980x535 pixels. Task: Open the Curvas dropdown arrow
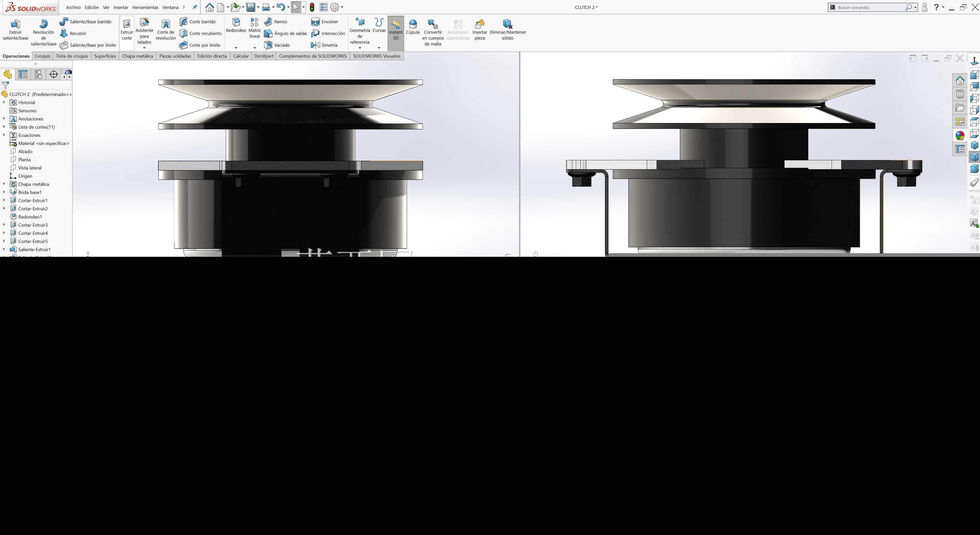(x=379, y=48)
